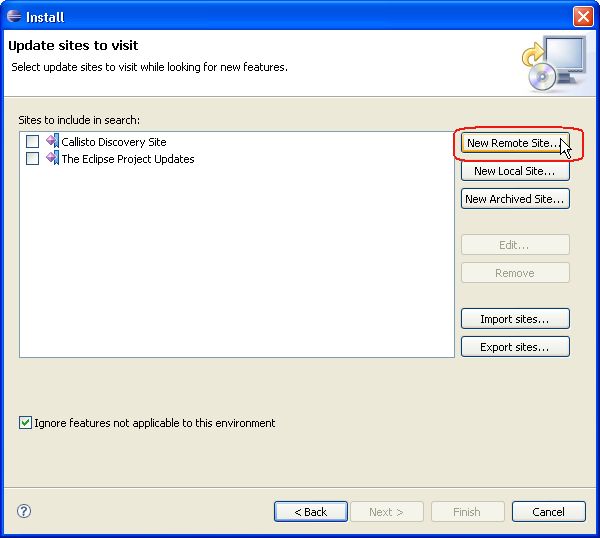Click the Callisto Discovery Site icon
Image resolution: width=600 pixels, height=538 pixels.
click(x=52, y=142)
